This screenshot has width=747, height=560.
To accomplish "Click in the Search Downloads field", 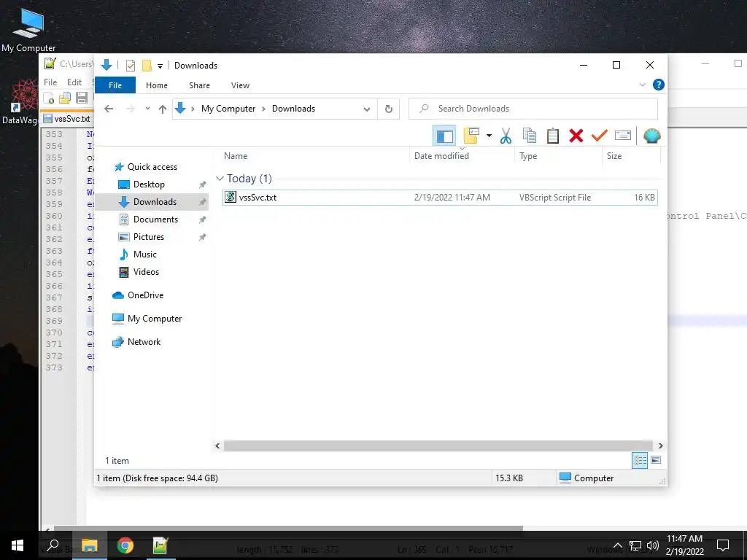I will (533, 109).
